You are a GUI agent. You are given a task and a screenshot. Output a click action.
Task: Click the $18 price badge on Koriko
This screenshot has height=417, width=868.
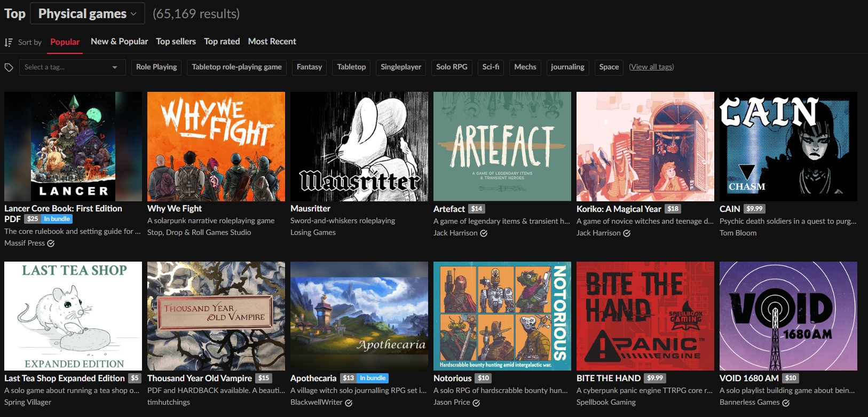[673, 209]
